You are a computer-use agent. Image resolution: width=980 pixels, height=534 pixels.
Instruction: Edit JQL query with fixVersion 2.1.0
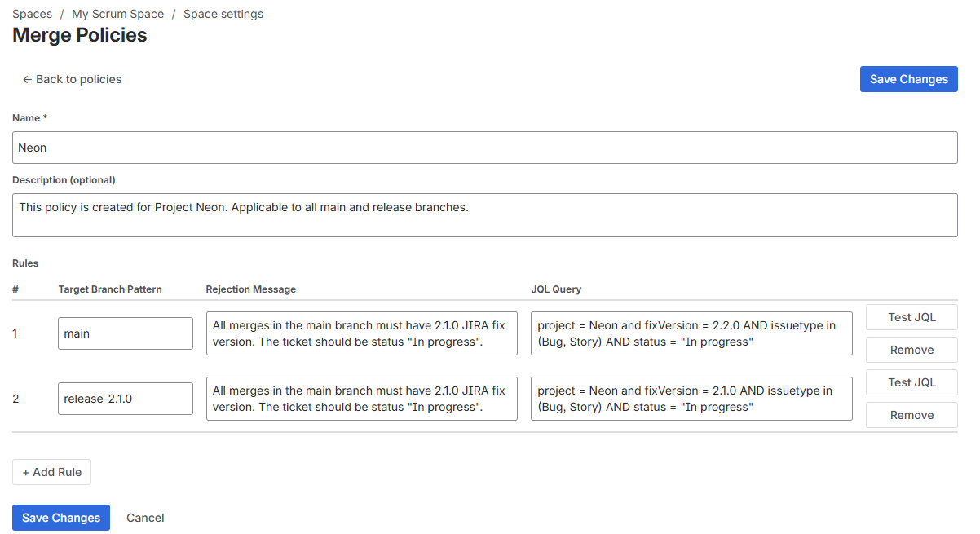(691, 399)
